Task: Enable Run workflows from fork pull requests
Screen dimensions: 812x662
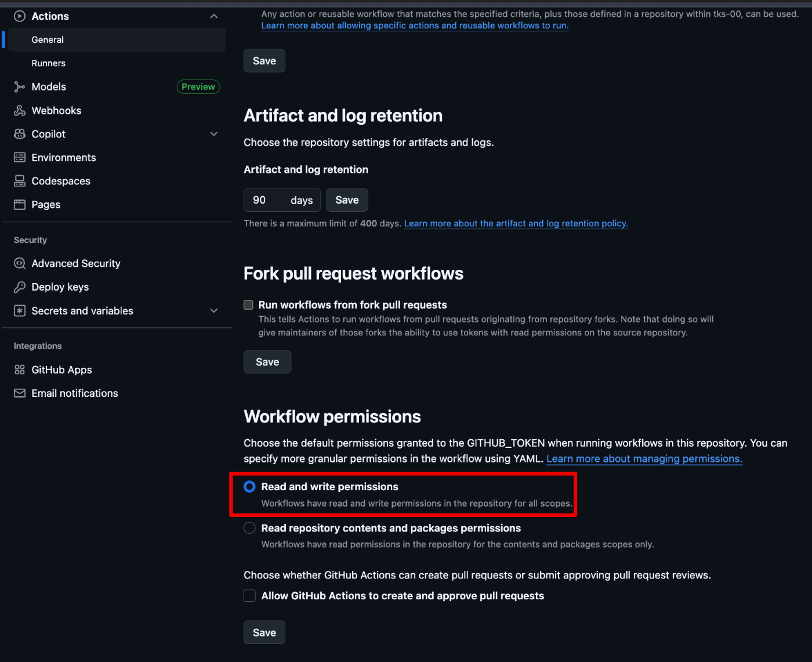Action: coord(248,305)
